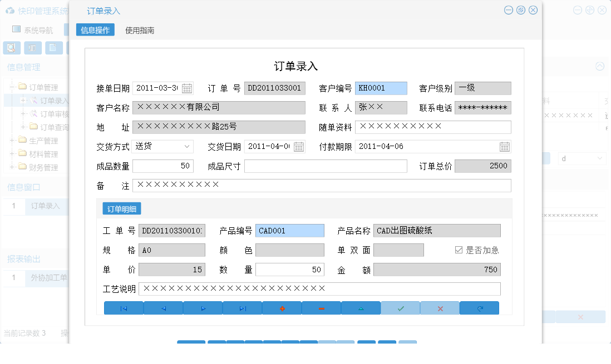Add a new order detail row
This screenshot has width=611, height=364.
click(282, 307)
